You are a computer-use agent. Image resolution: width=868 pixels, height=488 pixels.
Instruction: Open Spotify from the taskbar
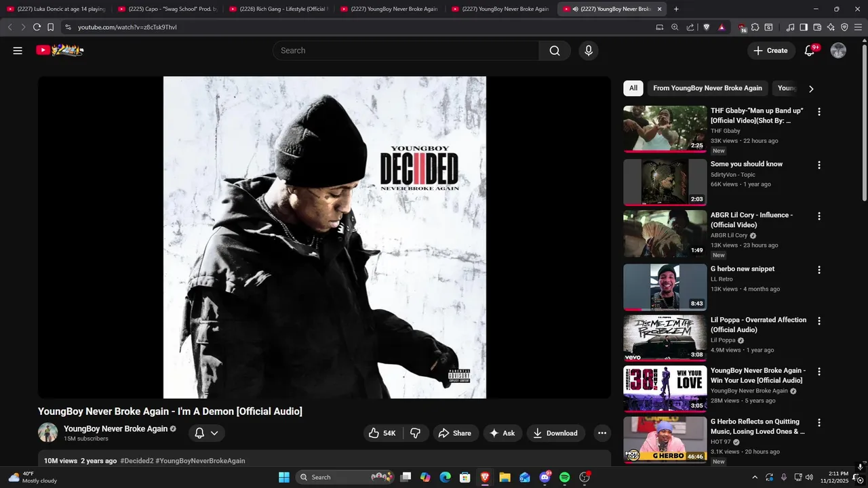tap(565, 477)
